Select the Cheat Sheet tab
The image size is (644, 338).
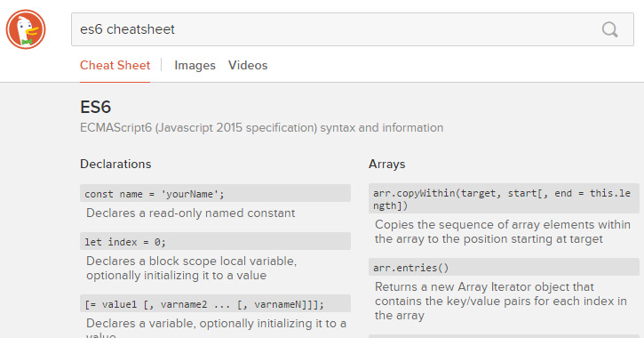[x=115, y=66]
